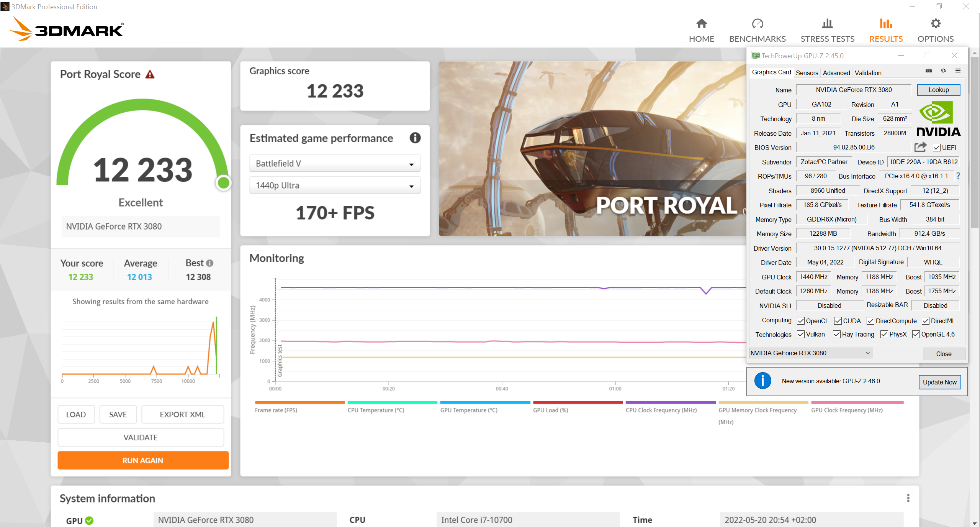This screenshot has height=527, width=980.
Task: Open GPU-Z hamburger menu icon
Action: pyautogui.click(x=958, y=71)
